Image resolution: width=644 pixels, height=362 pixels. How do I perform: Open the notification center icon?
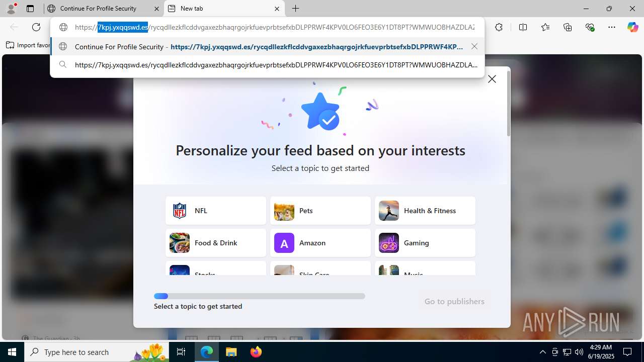click(x=627, y=352)
